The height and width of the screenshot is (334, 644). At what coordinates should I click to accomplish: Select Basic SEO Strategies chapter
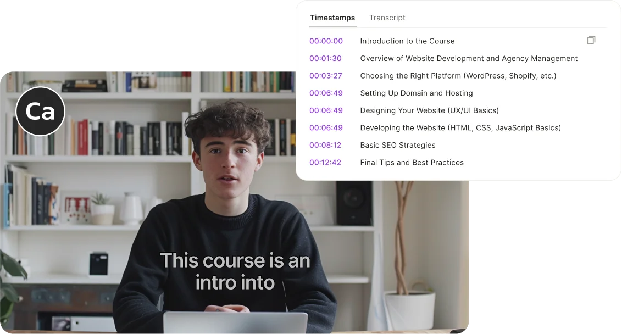(398, 145)
